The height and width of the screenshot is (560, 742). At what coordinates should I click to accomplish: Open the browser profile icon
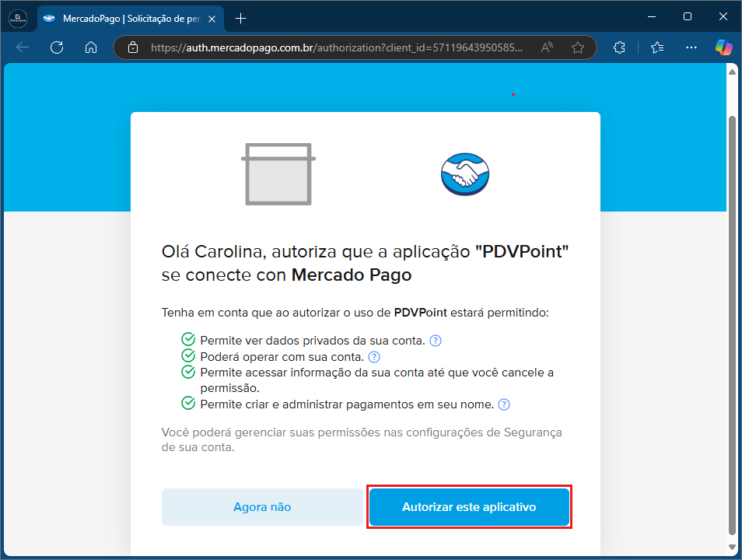click(x=18, y=18)
